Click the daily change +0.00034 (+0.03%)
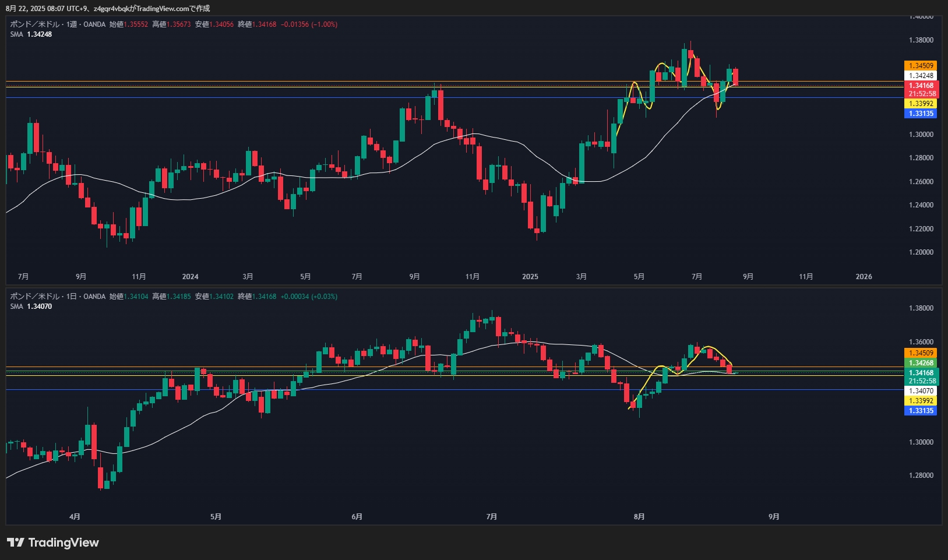 (x=309, y=297)
